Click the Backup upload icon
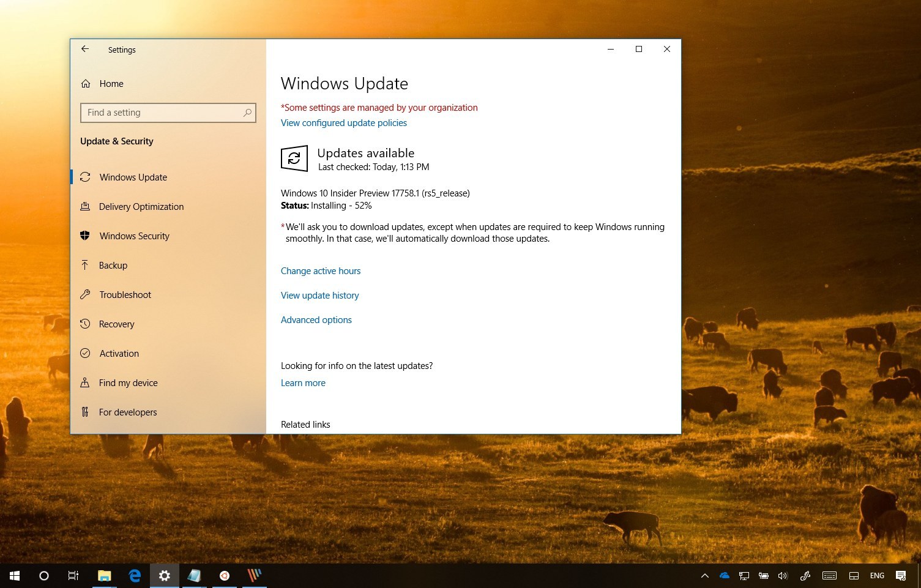The width and height of the screenshot is (921, 588). coord(86,265)
